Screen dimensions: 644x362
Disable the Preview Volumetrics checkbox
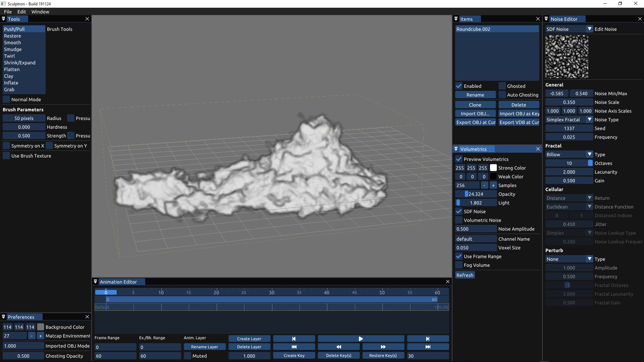(459, 159)
